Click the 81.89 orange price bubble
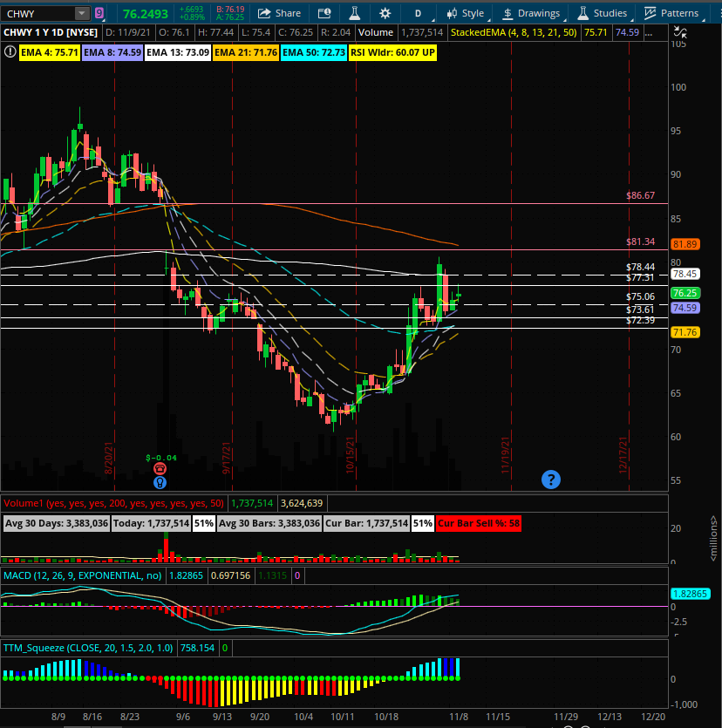 [685, 244]
